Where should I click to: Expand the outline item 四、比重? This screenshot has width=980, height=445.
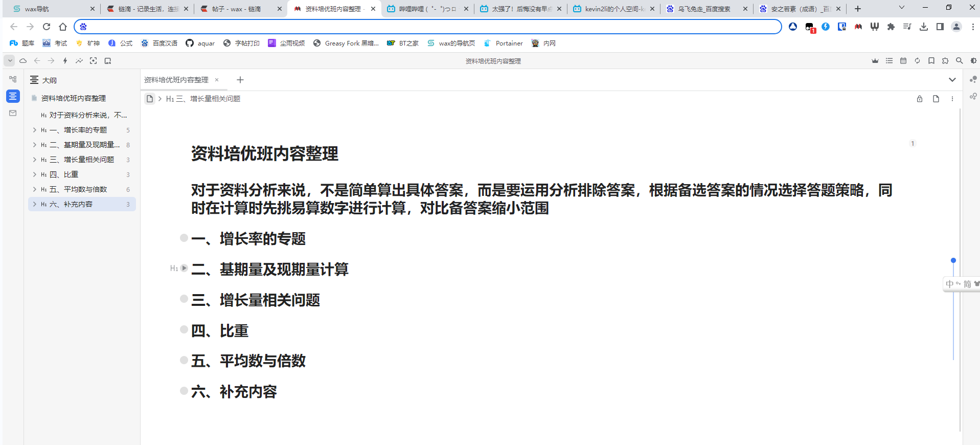click(35, 174)
